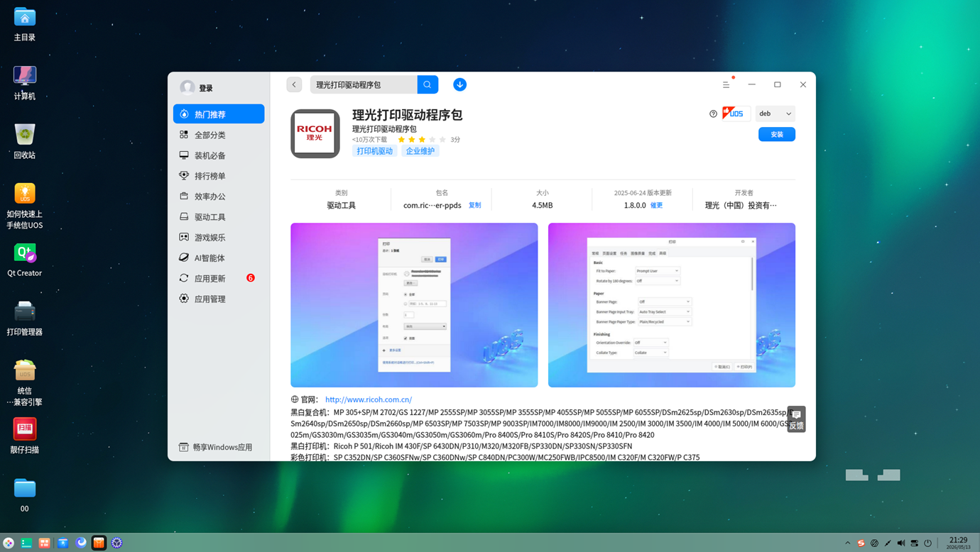
Task: Click the toggle switches tray icon
Action: [915, 543]
